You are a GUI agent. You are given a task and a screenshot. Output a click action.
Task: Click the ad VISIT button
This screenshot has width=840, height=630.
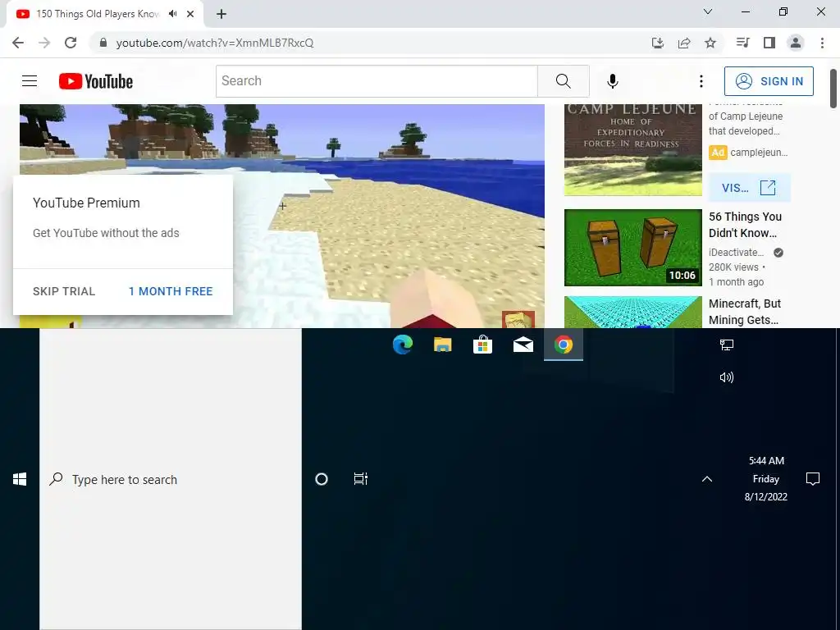[749, 188]
